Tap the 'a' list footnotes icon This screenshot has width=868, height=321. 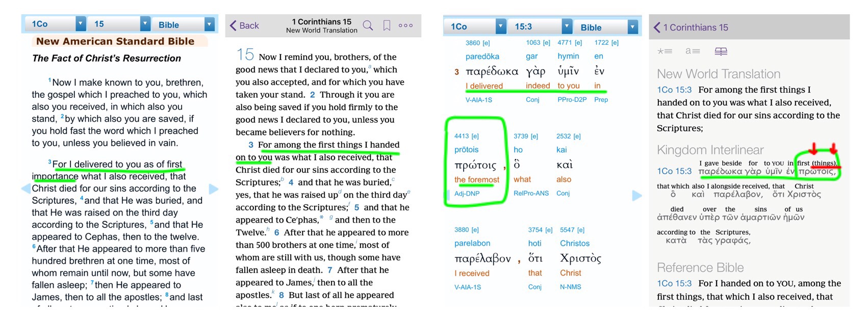click(692, 51)
